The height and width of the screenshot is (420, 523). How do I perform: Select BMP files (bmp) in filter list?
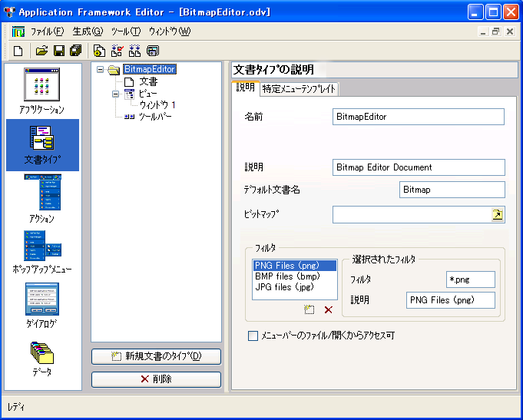(x=287, y=276)
